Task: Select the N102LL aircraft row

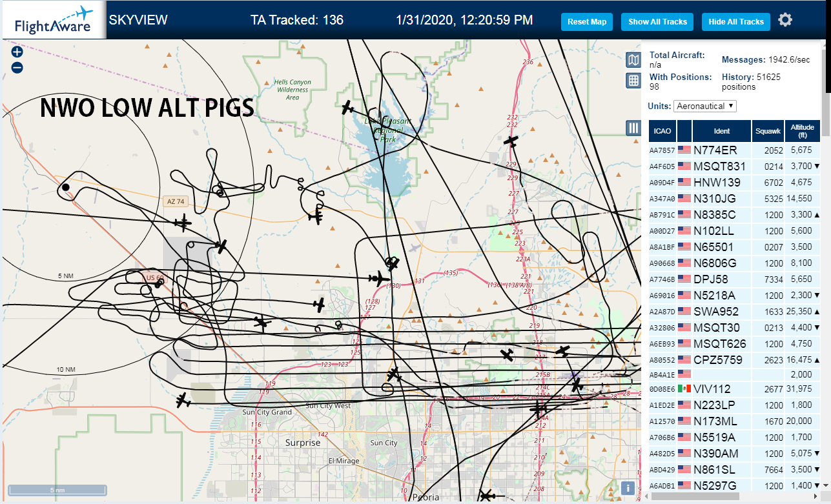Action: tap(735, 231)
